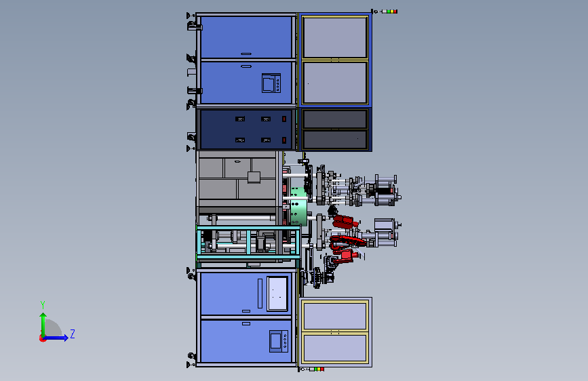Select the lower dark pane in the navy enclosure

click(x=335, y=140)
